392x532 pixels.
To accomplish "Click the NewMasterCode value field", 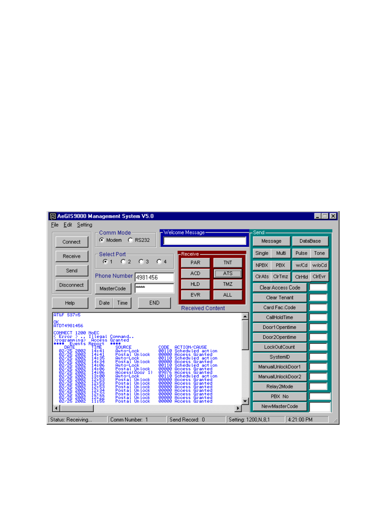I will pyautogui.click(x=320, y=407).
